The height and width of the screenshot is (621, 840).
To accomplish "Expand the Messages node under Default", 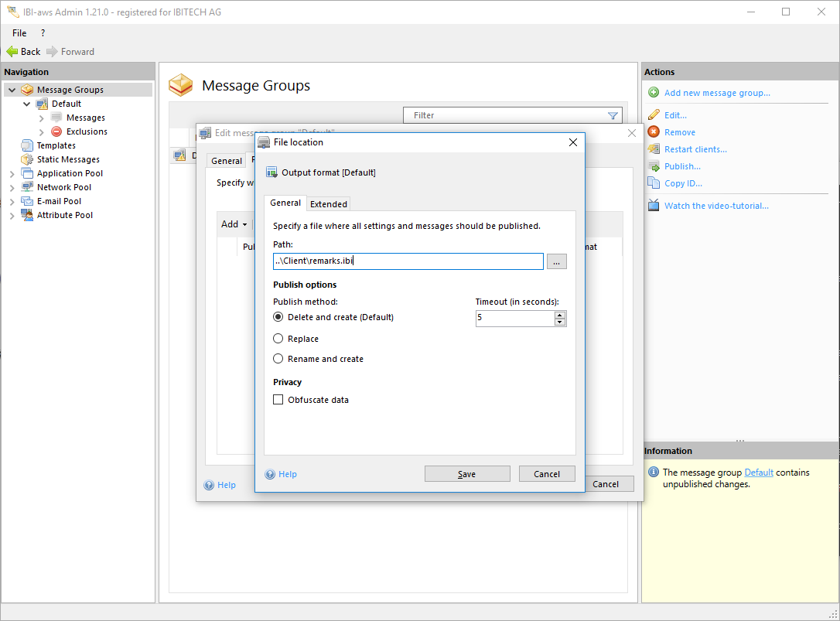I will [42, 118].
